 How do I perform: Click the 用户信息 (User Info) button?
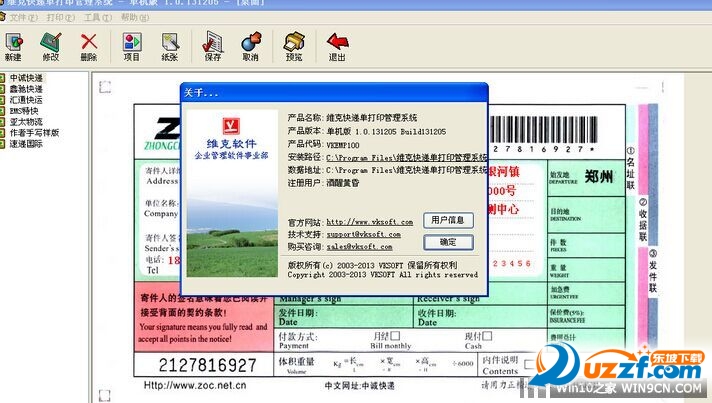tap(448, 220)
